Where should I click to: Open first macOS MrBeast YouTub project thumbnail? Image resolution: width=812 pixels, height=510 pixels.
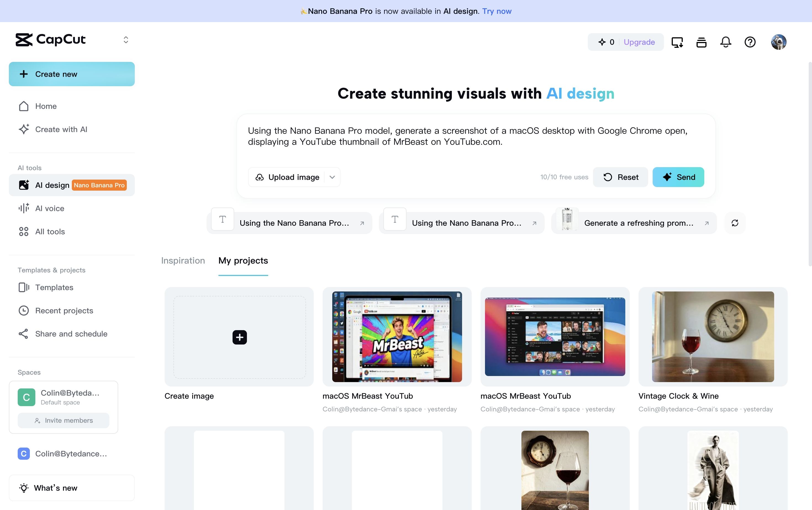click(x=397, y=337)
